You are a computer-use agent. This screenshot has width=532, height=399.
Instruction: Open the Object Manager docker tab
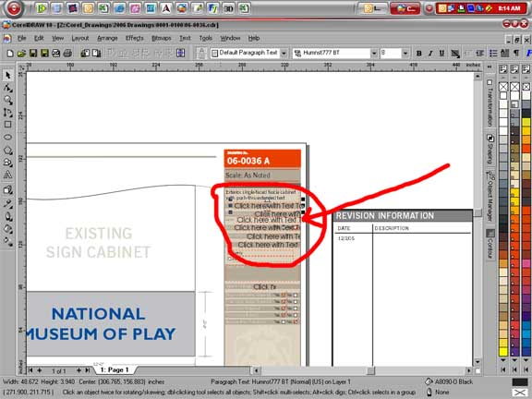click(490, 197)
